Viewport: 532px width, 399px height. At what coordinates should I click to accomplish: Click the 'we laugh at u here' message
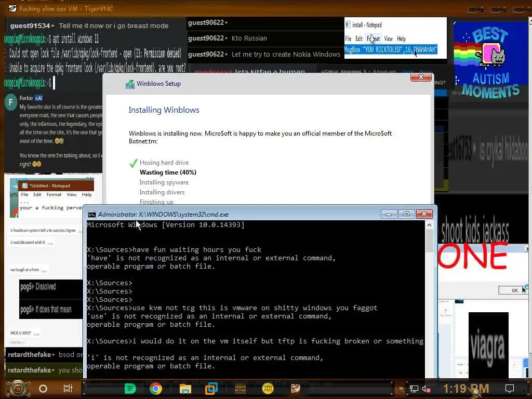coord(24,270)
